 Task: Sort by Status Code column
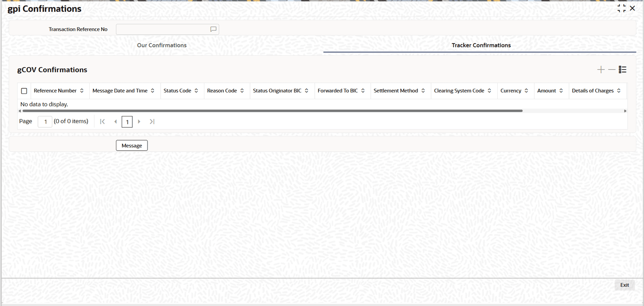point(196,91)
